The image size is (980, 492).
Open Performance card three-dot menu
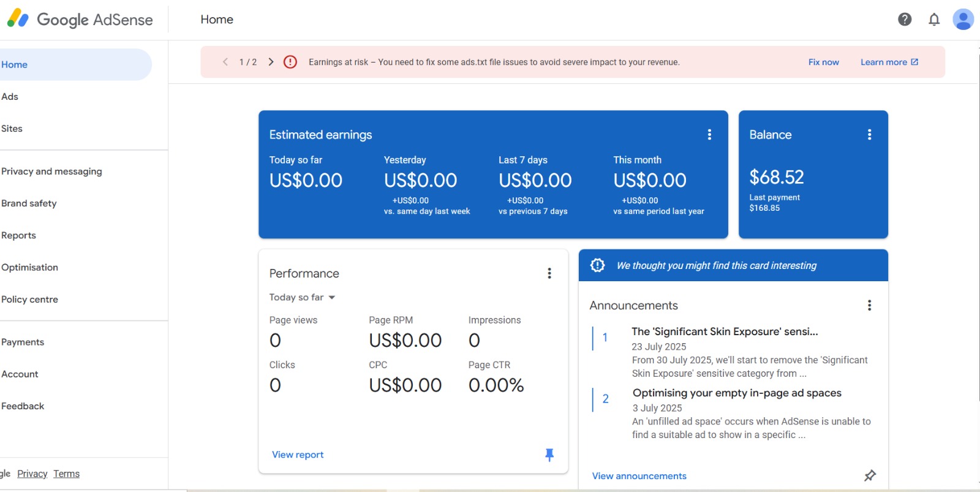[x=549, y=273]
